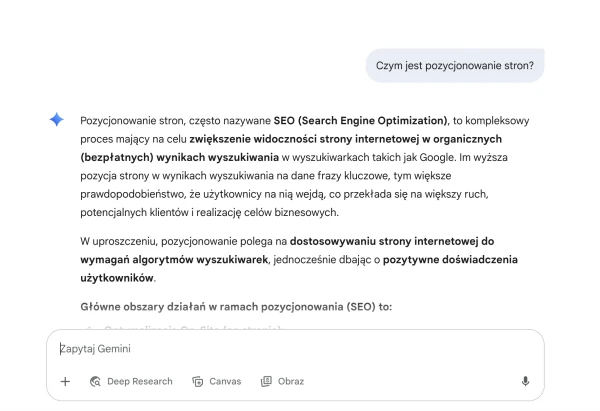Open the plus attachment menu
Image resolution: width=600 pixels, height=411 pixels.
click(65, 382)
